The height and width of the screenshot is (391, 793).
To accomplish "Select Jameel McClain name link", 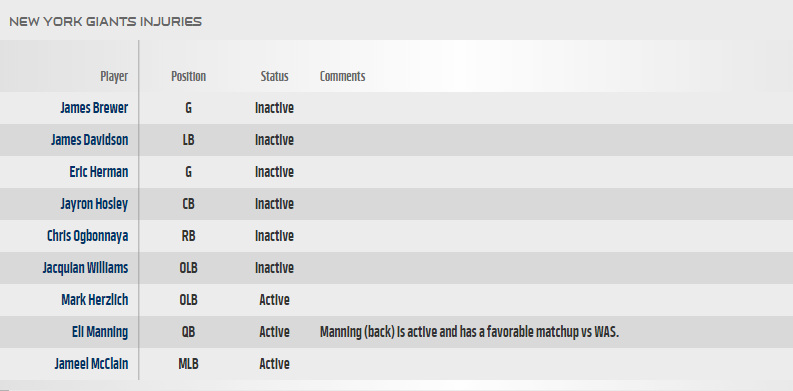I will pyautogui.click(x=91, y=364).
